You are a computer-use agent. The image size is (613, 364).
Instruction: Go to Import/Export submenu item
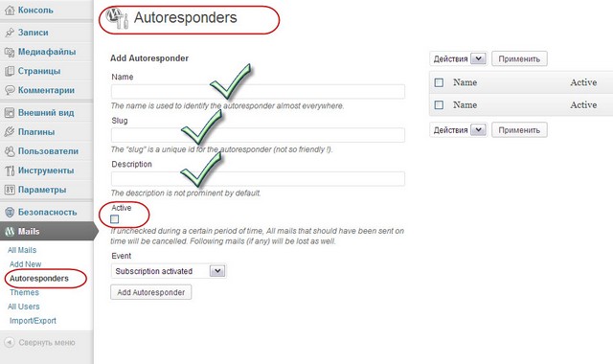coord(33,321)
